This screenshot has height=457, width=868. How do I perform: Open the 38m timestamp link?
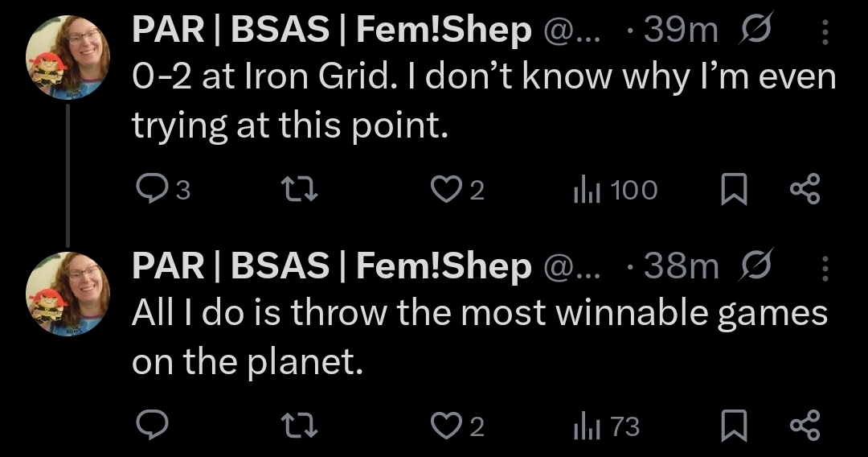coord(681,266)
